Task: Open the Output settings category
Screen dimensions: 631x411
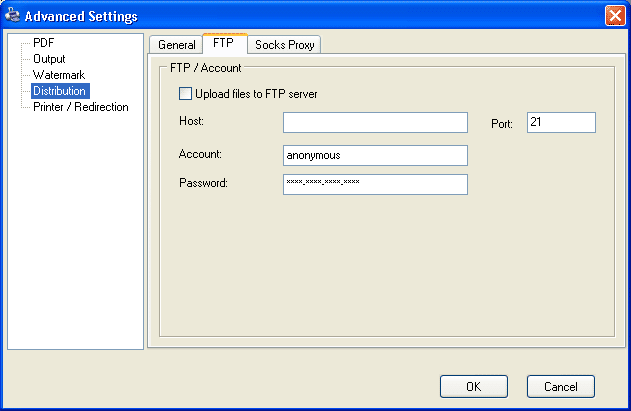Action: (x=49, y=59)
